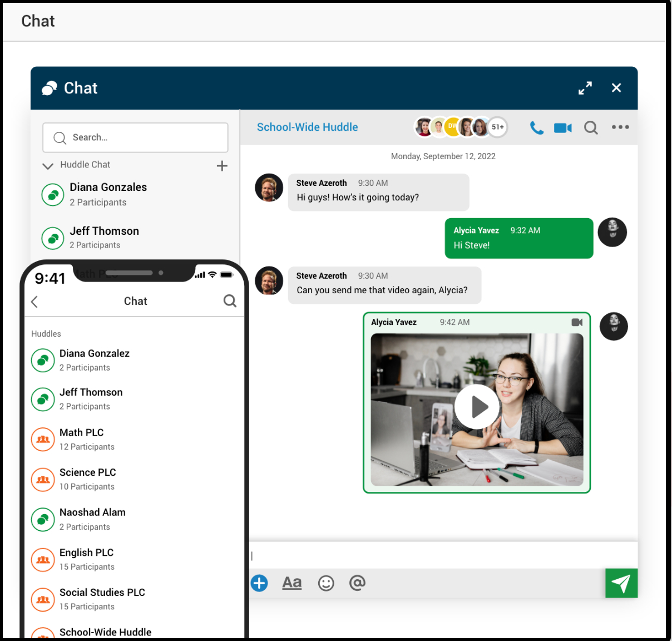672x641 pixels.
Task: Open Science PLC huddle on the phone
Action: [x=135, y=479]
